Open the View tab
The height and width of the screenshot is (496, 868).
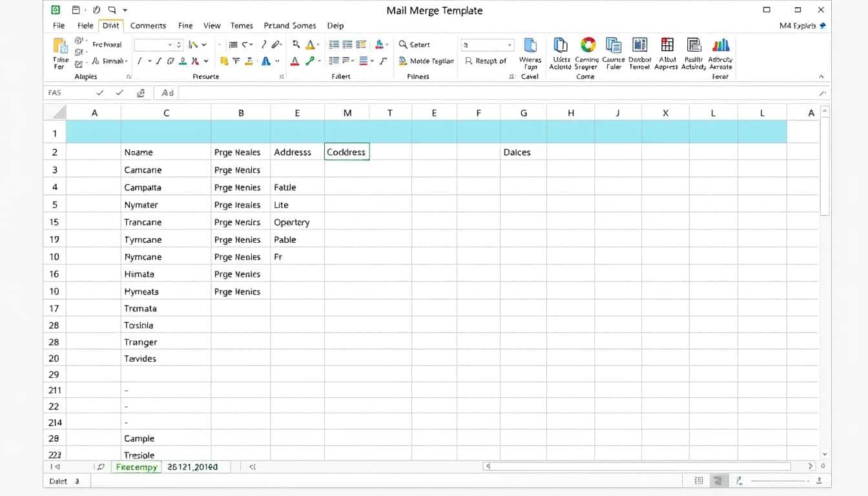(x=212, y=26)
